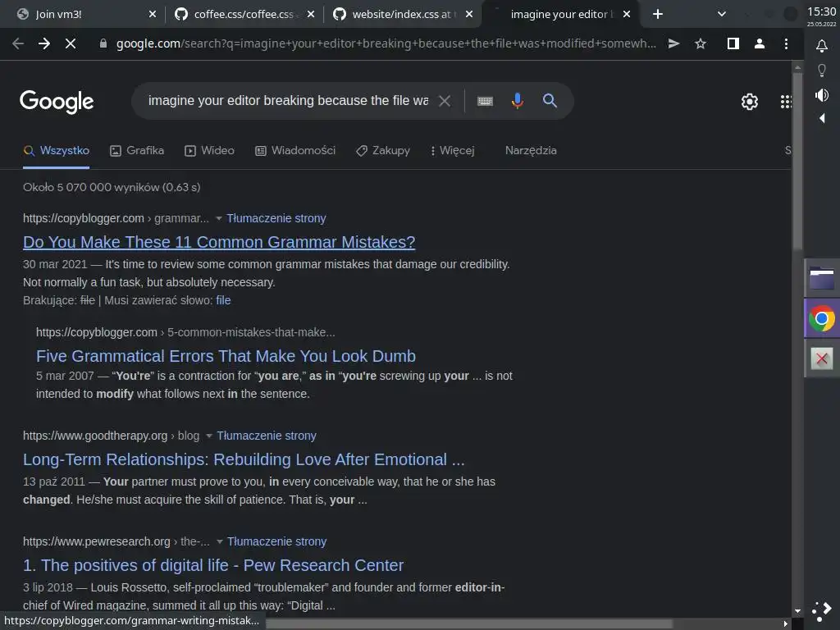Open the file manager from dock
Viewport: 840px width, 630px height.
[822, 277]
